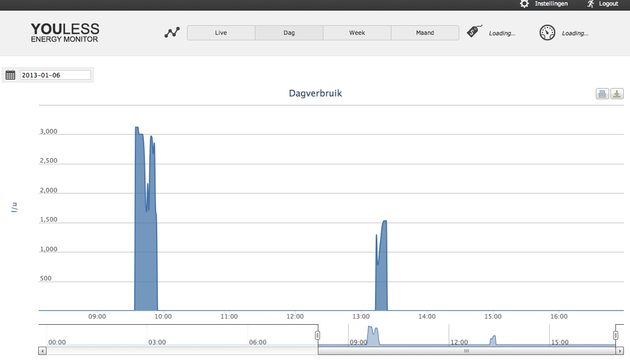Image resolution: width=630 pixels, height=364 pixels.
Task: Click the navigator scrollbar right arrow
Action: point(619,351)
